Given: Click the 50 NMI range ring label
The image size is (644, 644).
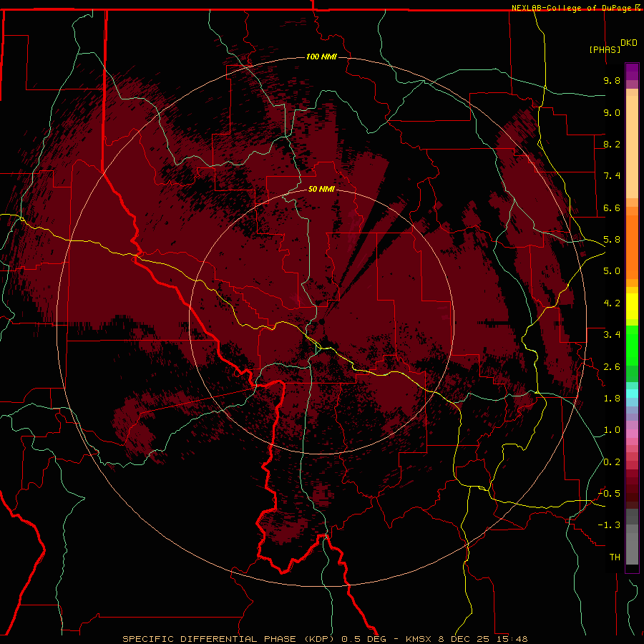Looking at the screenshot, I should tap(321, 190).
